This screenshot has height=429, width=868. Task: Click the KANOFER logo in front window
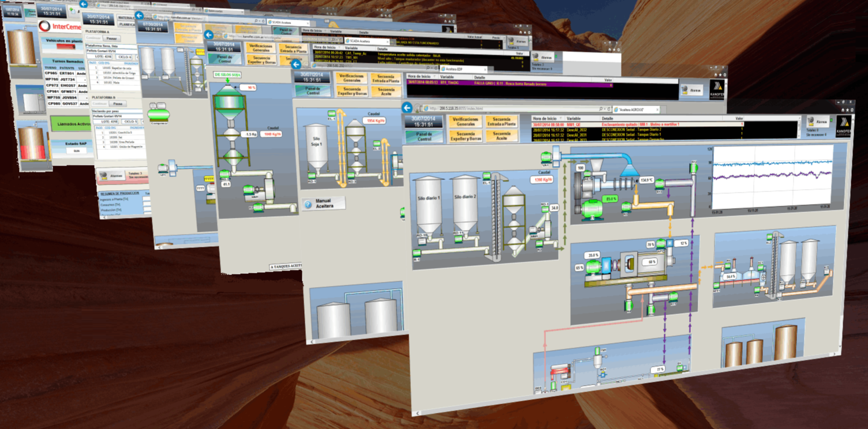(x=843, y=125)
